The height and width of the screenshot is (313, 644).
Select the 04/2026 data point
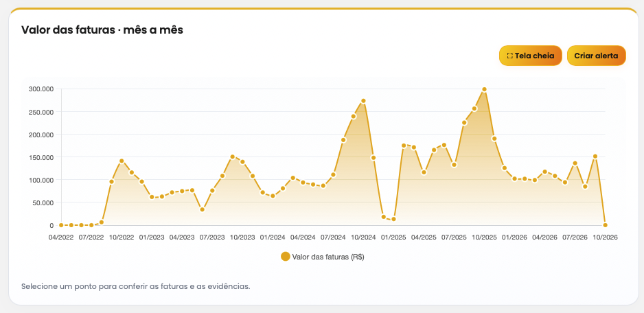(x=544, y=172)
